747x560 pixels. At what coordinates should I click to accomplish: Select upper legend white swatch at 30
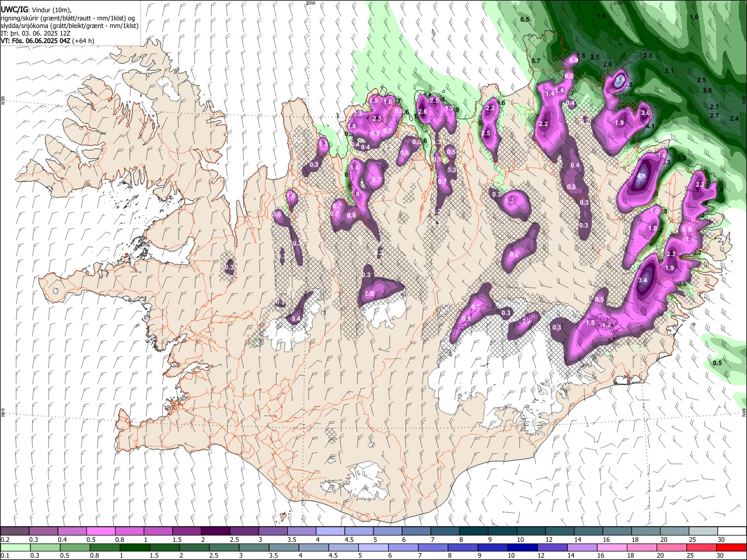732,531
